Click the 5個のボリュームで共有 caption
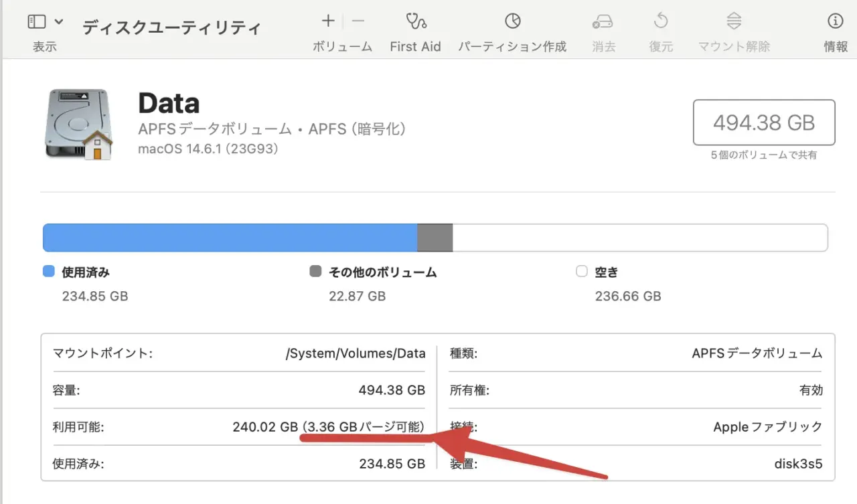 click(764, 155)
